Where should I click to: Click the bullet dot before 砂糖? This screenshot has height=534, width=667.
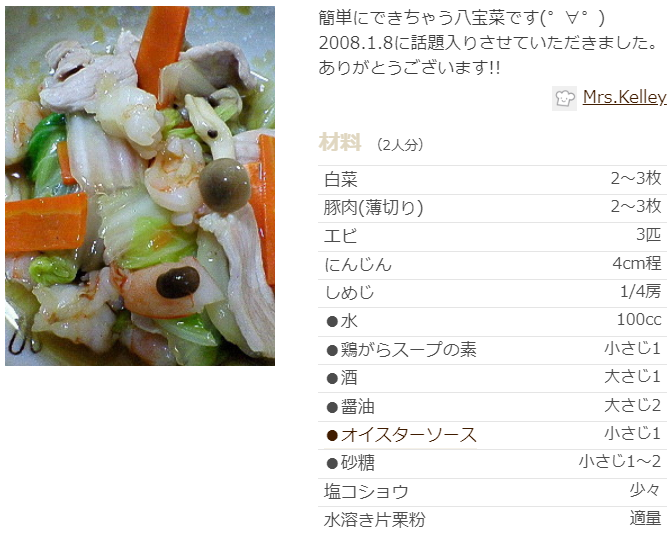332,463
